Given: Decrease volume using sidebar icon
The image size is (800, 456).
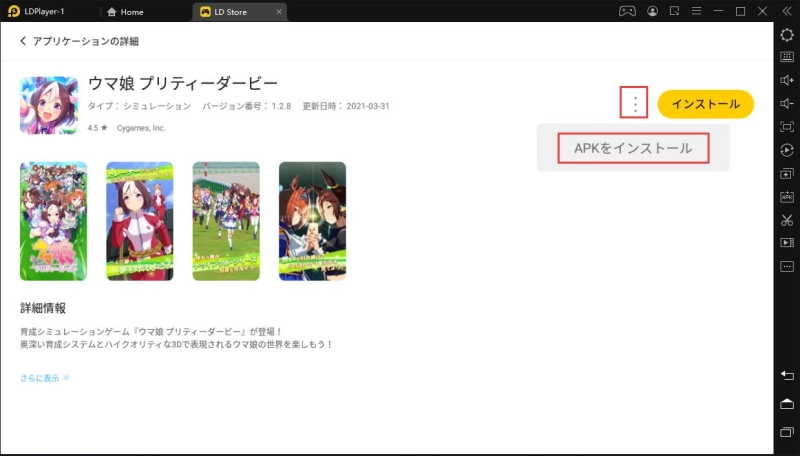Looking at the screenshot, I should [x=787, y=104].
